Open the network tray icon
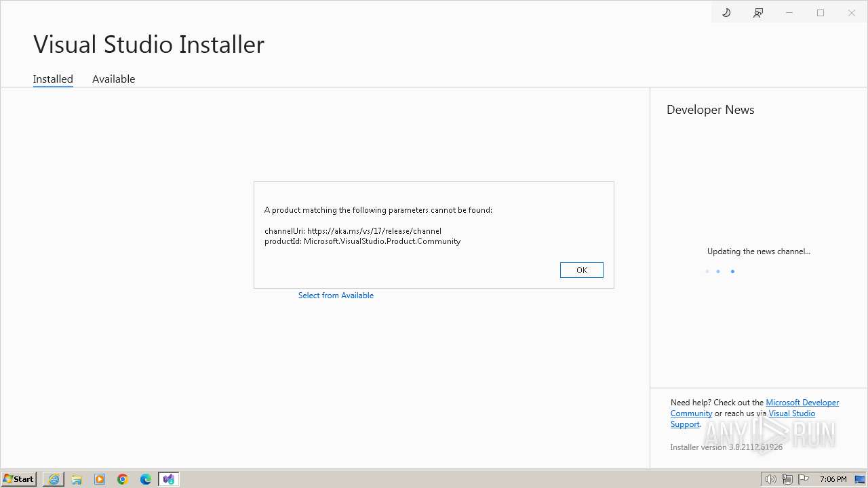Screen dimensions: 868x488 point(787,479)
